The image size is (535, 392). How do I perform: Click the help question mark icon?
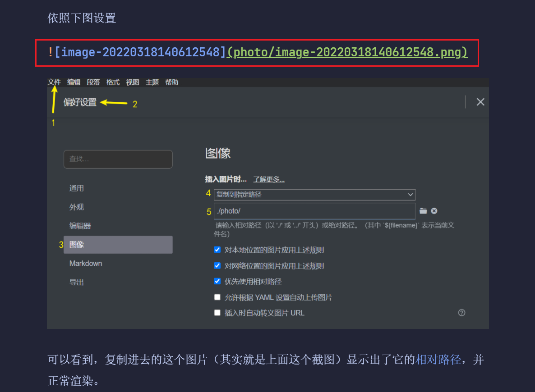click(x=461, y=313)
